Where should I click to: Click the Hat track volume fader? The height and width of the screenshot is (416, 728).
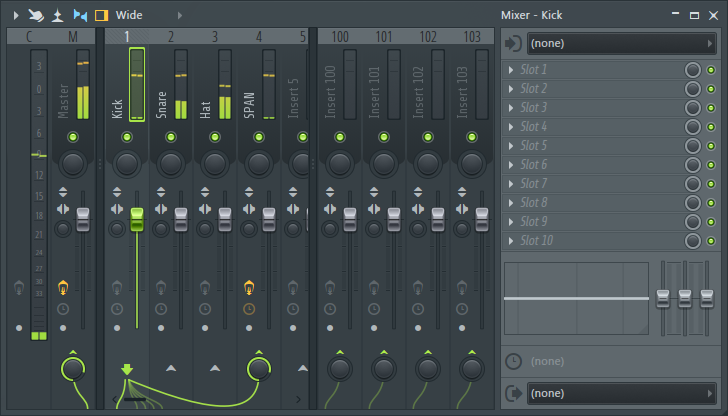(225, 220)
